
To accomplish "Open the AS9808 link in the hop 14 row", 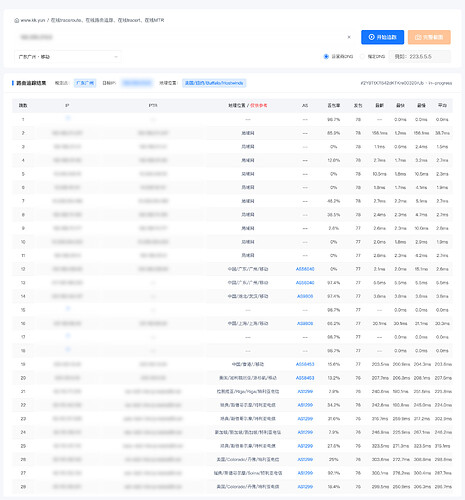I will [305, 296].
